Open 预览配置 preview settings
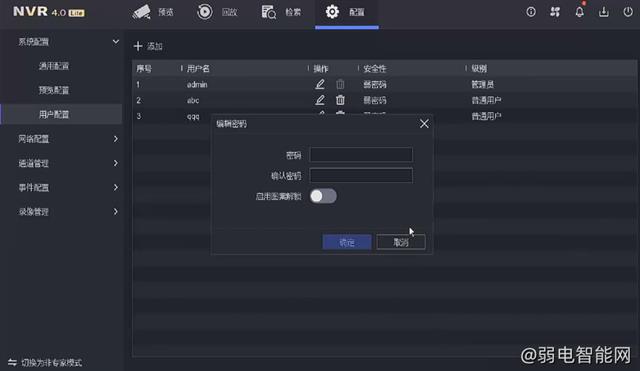Viewport: 640px width, 371px height. (54, 90)
